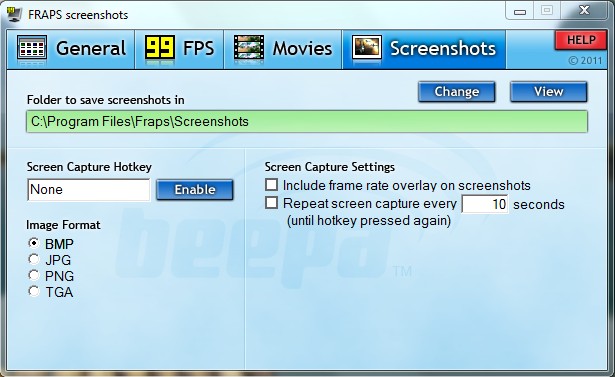The height and width of the screenshot is (377, 615).
Task: Open the FPS tab
Action: 180,49
